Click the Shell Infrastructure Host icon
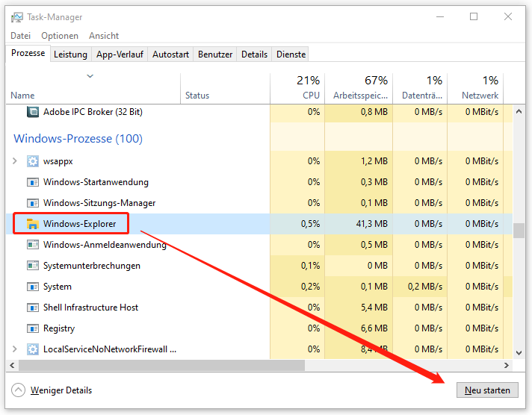Screen dimensions: 532x415 [x=33, y=308]
